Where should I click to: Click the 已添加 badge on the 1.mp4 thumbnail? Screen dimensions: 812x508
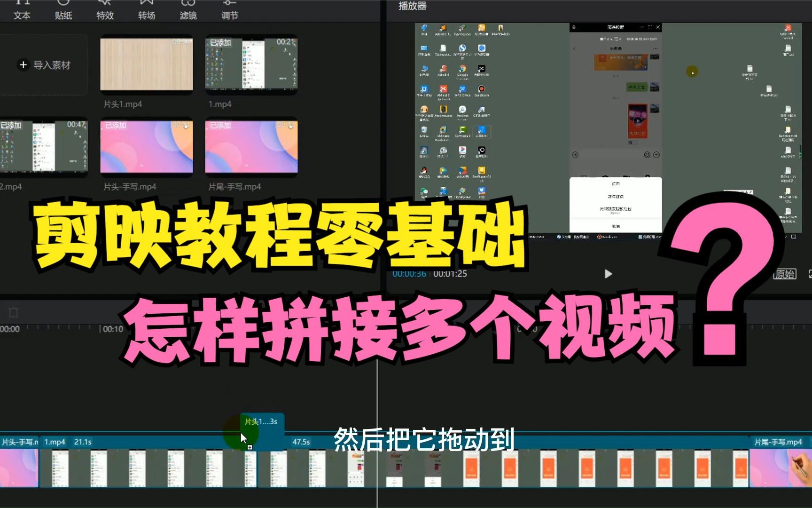tap(220, 43)
